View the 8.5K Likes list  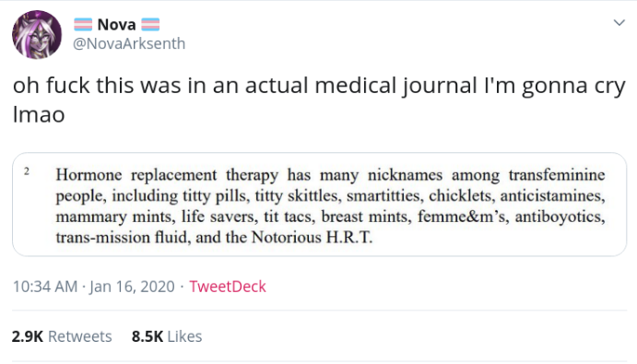click(167, 336)
